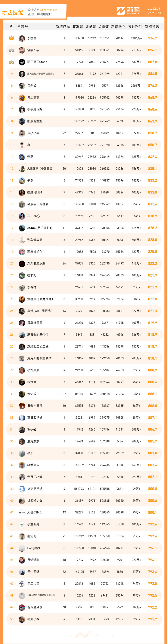Open the xd.newrank.cn link

pyautogui.click(x=48, y=10)
